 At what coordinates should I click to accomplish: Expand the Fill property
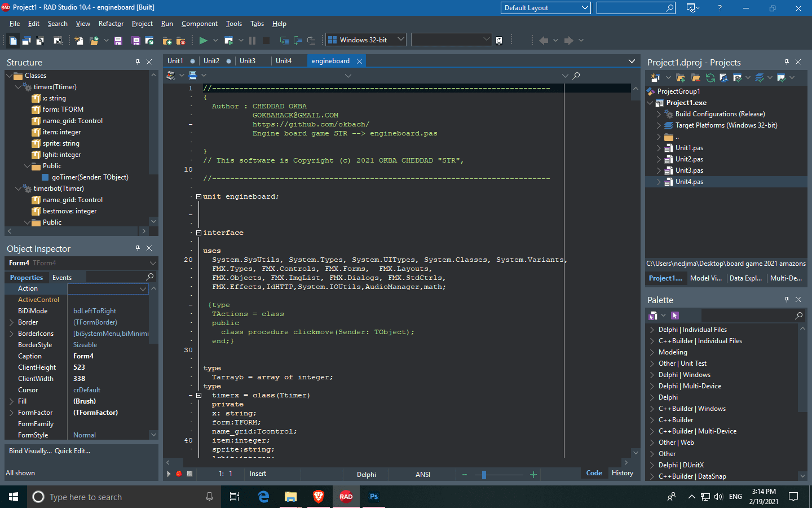[x=11, y=401]
